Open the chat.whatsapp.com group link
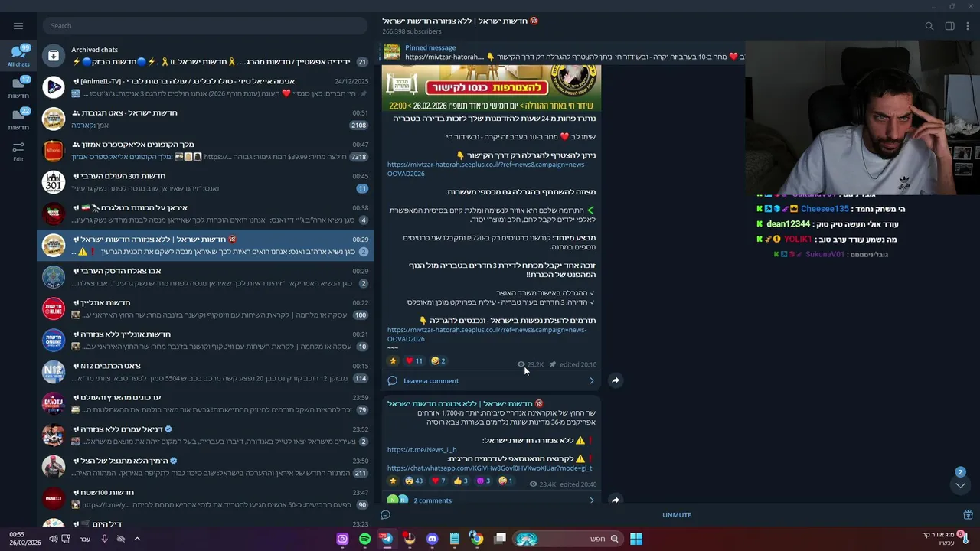 [489, 468]
